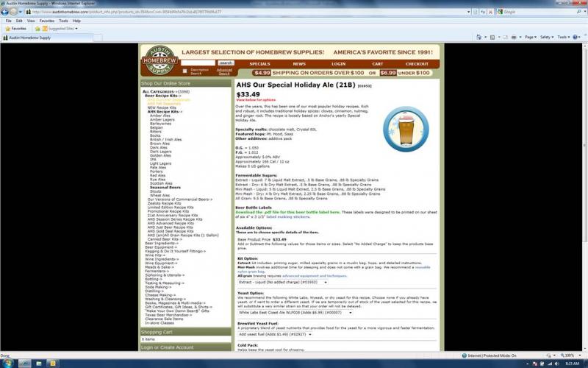Open the Advanced Search link
Image resolution: width=588 pixels, height=368 pixels.
click(x=224, y=71)
